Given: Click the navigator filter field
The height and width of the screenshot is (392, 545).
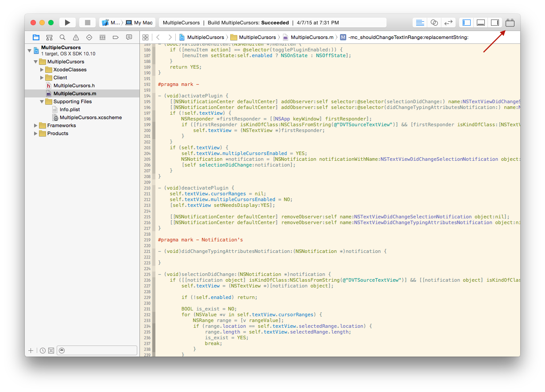Looking at the screenshot, I should pos(97,350).
